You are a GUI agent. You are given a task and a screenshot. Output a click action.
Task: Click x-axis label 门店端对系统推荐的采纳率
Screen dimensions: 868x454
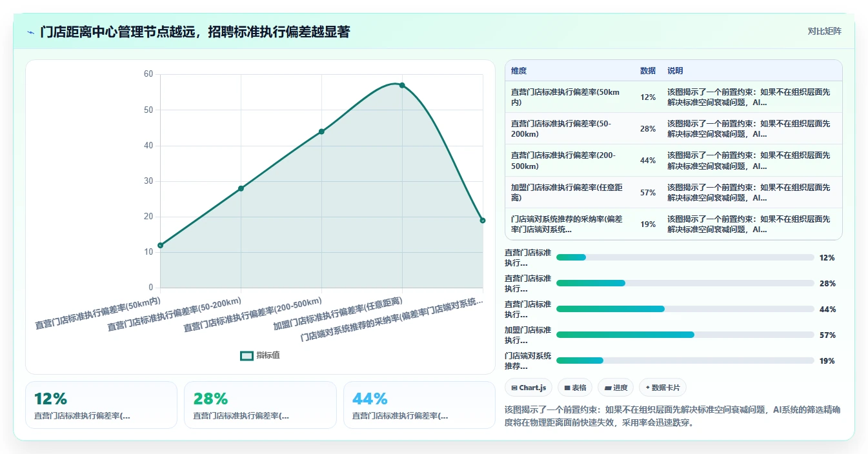pos(392,319)
